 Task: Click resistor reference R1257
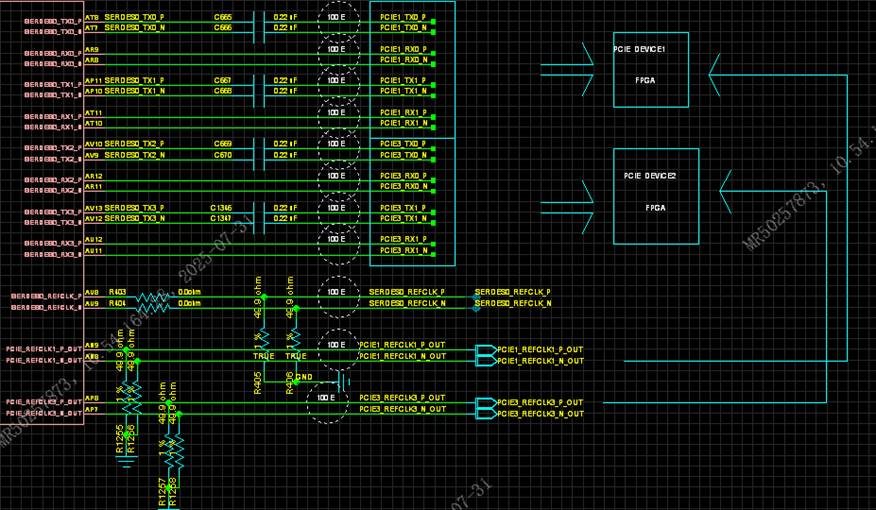pyautogui.click(x=162, y=492)
